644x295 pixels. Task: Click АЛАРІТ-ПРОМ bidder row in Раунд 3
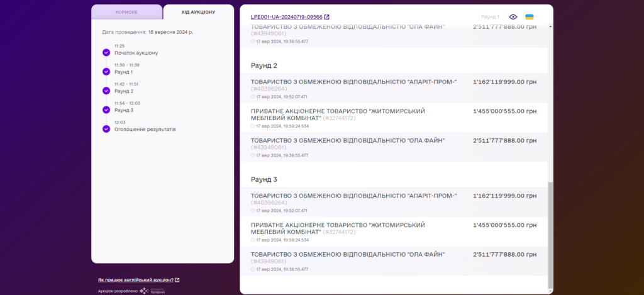point(394,203)
